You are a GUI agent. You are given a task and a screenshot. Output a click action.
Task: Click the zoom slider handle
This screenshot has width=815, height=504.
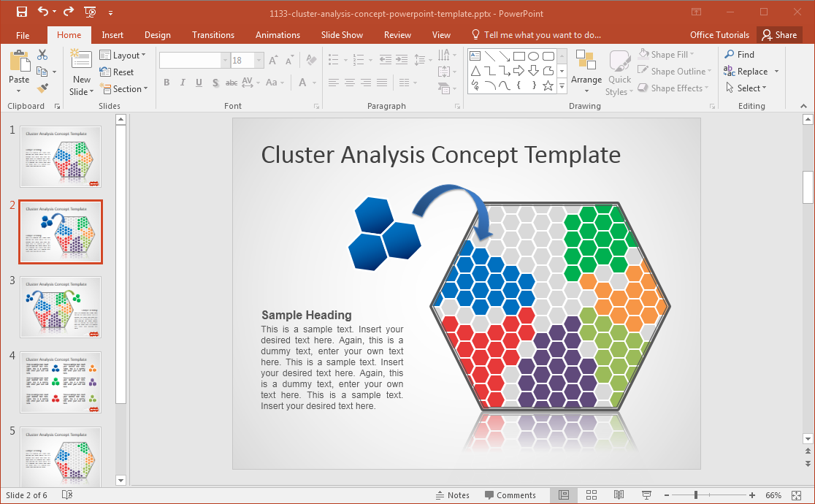click(x=695, y=495)
